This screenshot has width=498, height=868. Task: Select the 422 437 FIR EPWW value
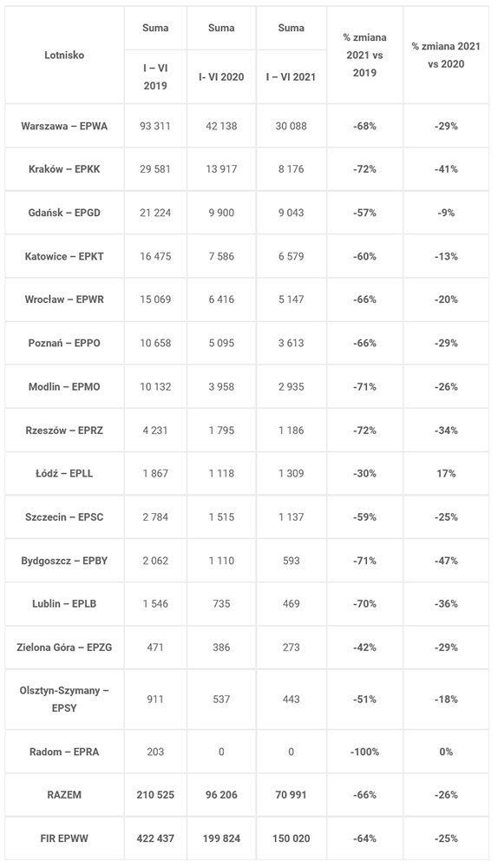pyautogui.click(x=155, y=838)
